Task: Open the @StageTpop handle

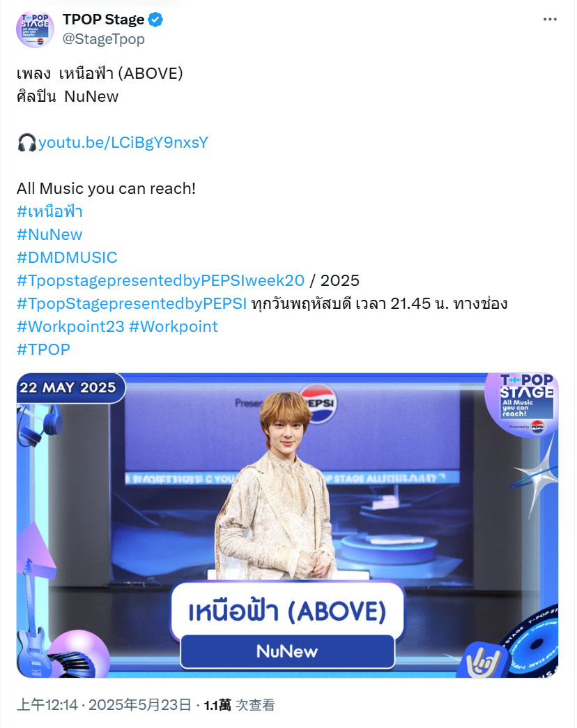Action: (103, 39)
